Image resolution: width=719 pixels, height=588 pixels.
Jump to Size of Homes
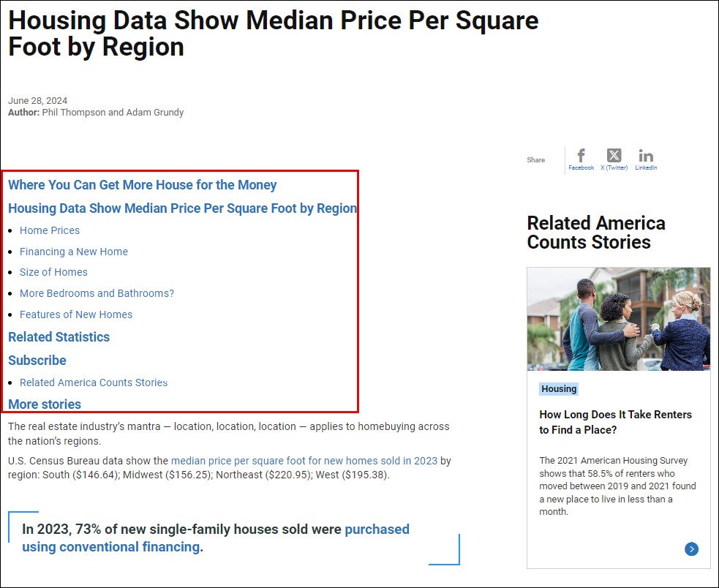point(53,272)
